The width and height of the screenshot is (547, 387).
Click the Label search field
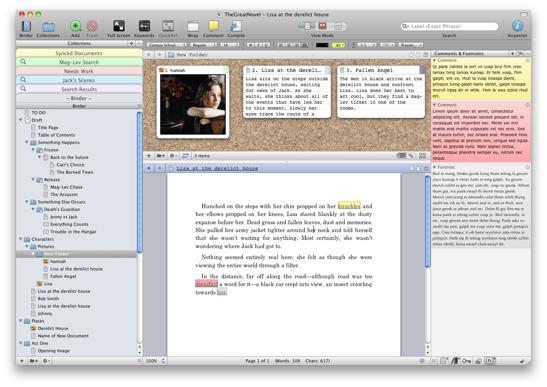449,26
